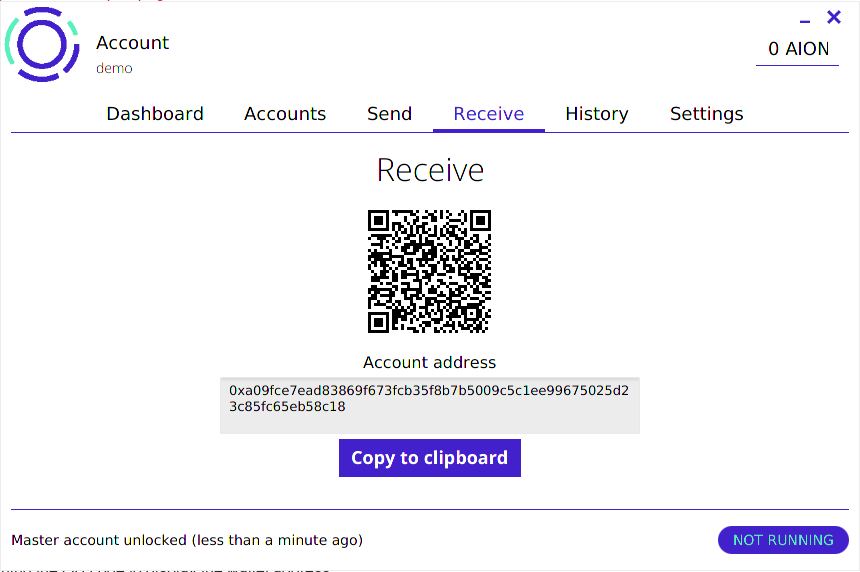Click the 0 AION balance display

click(x=798, y=49)
